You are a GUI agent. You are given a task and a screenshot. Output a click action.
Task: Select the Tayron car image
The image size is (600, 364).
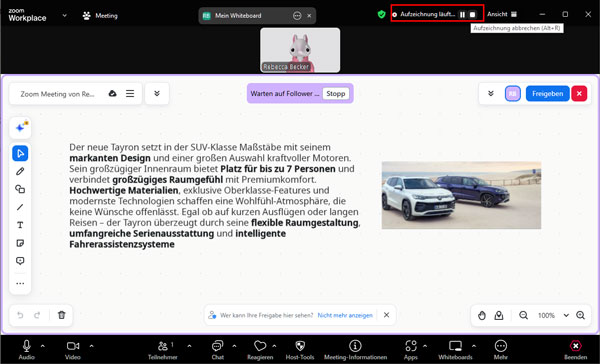point(461,195)
